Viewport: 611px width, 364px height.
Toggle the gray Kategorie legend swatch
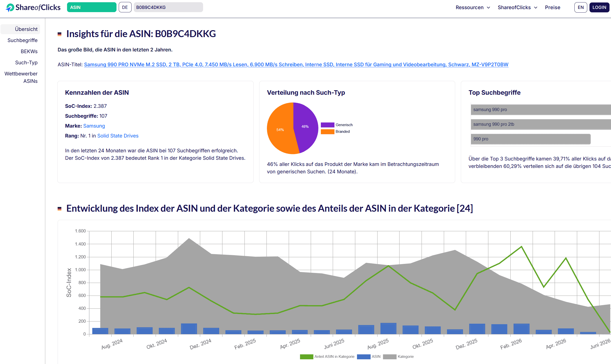tap(390, 357)
